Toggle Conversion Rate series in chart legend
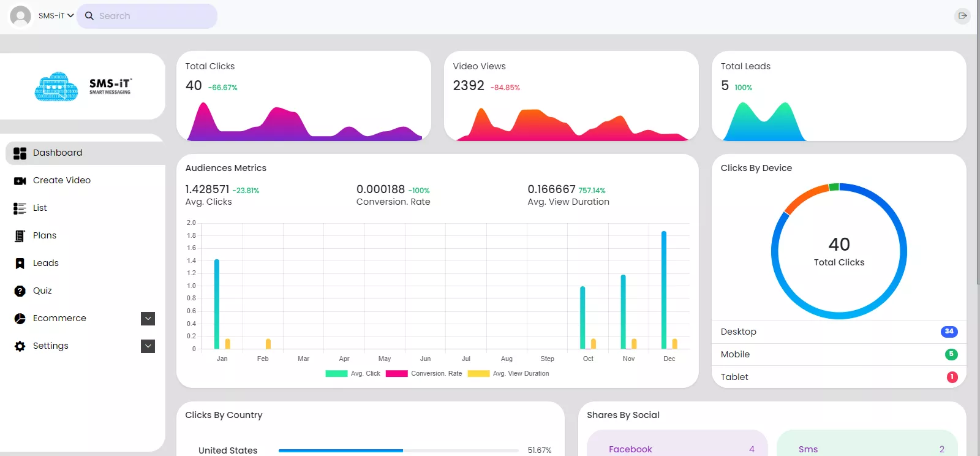This screenshot has width=980, height=456. [424, 373]
